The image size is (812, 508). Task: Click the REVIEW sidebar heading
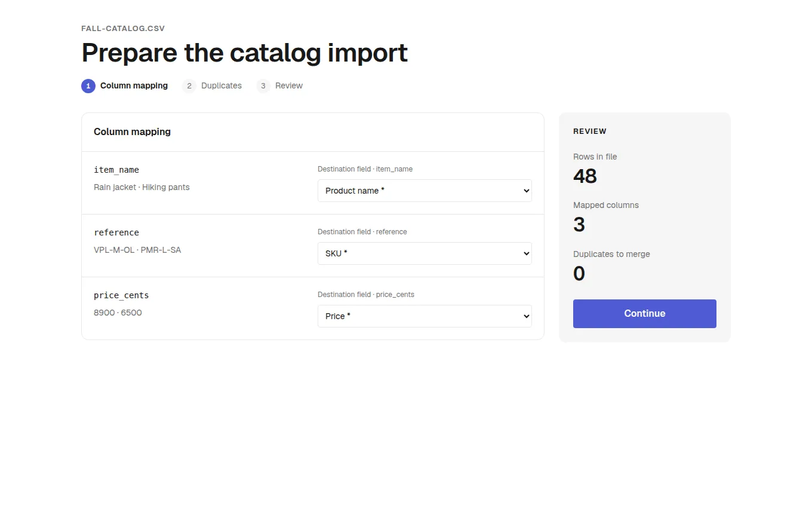590,131
